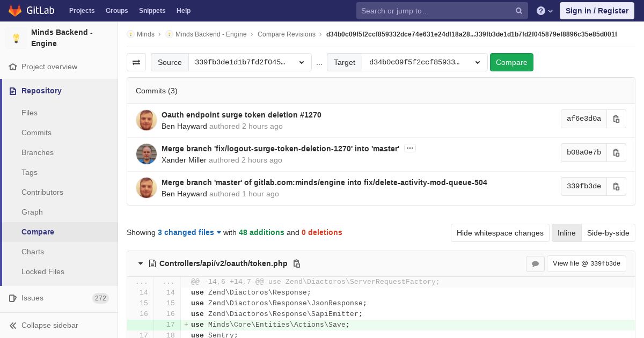This screenshot has height=338, width=644.
Task: Focus the Search or jump to field
Action: pyautogui.click(x=435, y=11)
